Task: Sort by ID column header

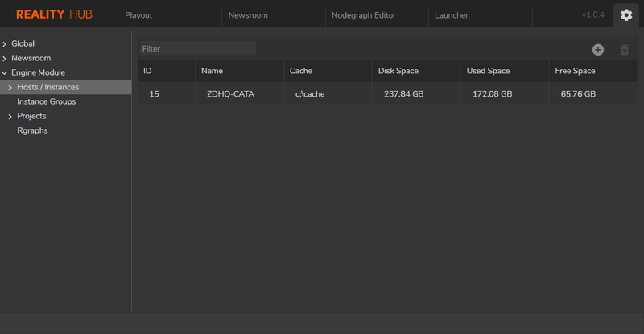Action: click(167, 71)
